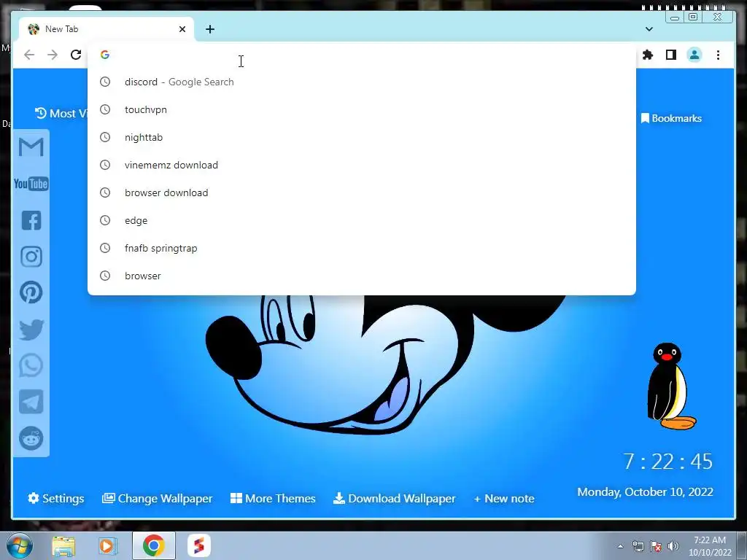Show hidden system tray icons
The image size is (747, 560).
[x=620, y=546]
